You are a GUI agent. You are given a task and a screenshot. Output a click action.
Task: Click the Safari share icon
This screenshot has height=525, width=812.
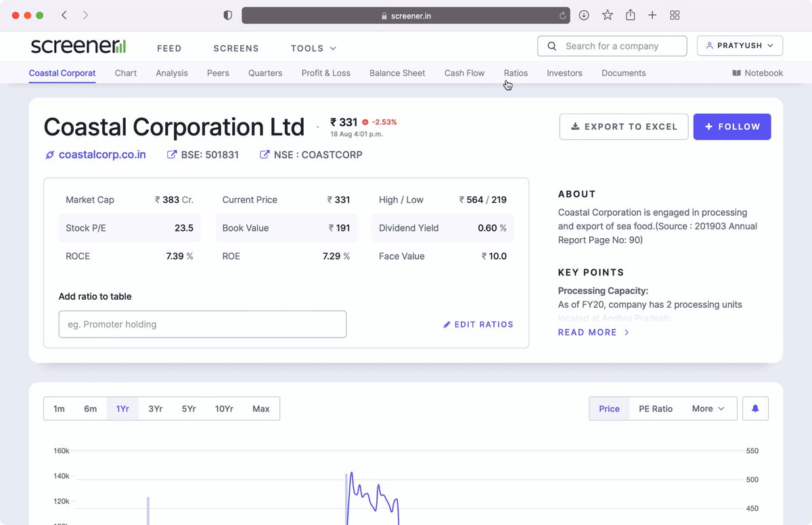tap(631, 15)
